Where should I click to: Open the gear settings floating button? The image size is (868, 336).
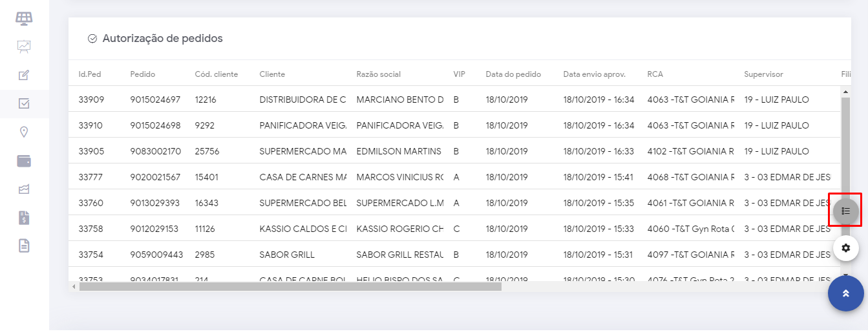pos(845,247)
